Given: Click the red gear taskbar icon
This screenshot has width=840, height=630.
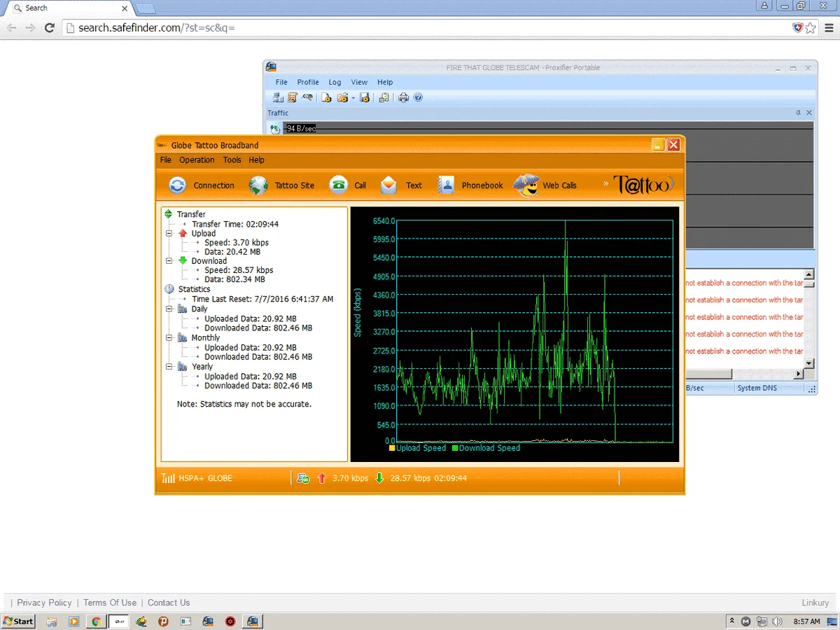Looking at the screenshot, I should tap(230, 621).
